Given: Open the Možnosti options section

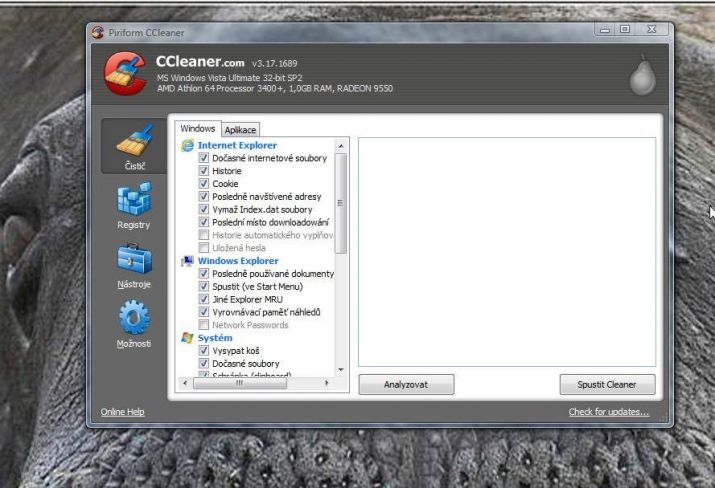Looking at the screenshot, I should (134, 324).
